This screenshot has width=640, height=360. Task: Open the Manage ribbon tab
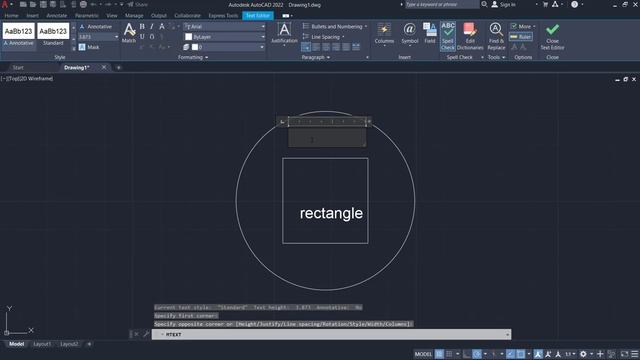coord(134,16)
